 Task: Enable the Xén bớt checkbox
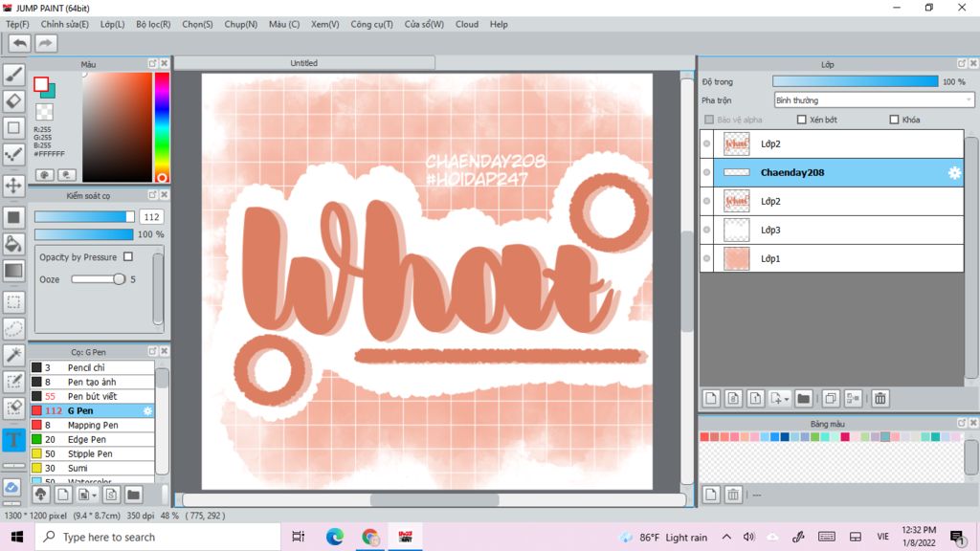pos(802,120)
